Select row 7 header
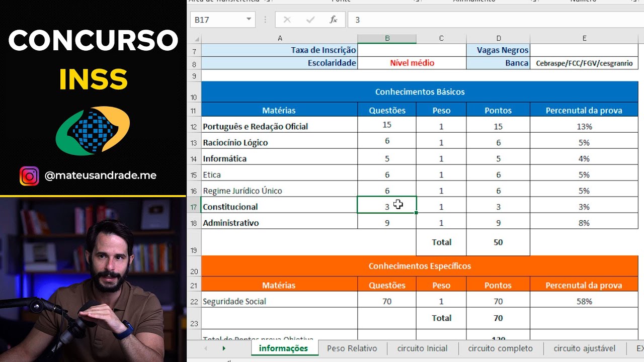 tap(194, 50)
